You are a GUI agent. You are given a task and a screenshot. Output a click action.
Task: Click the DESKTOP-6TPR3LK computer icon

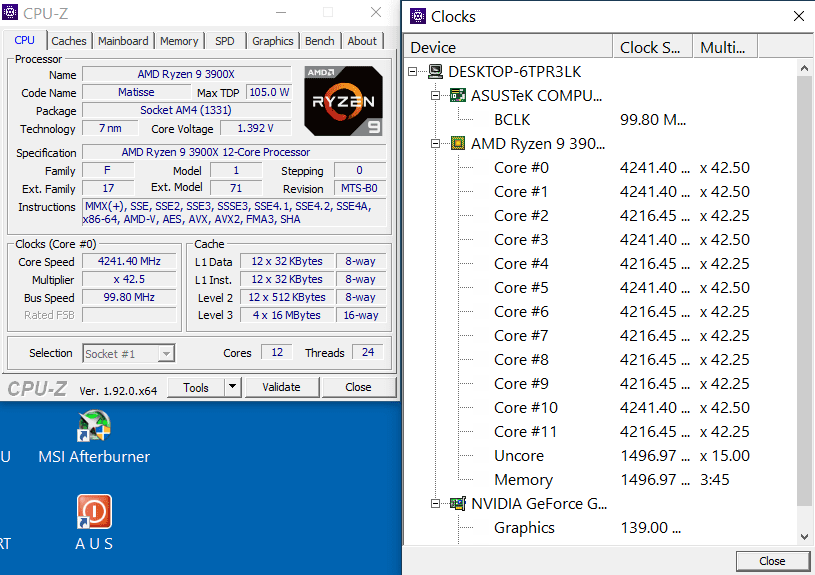(x=435, y=72)
